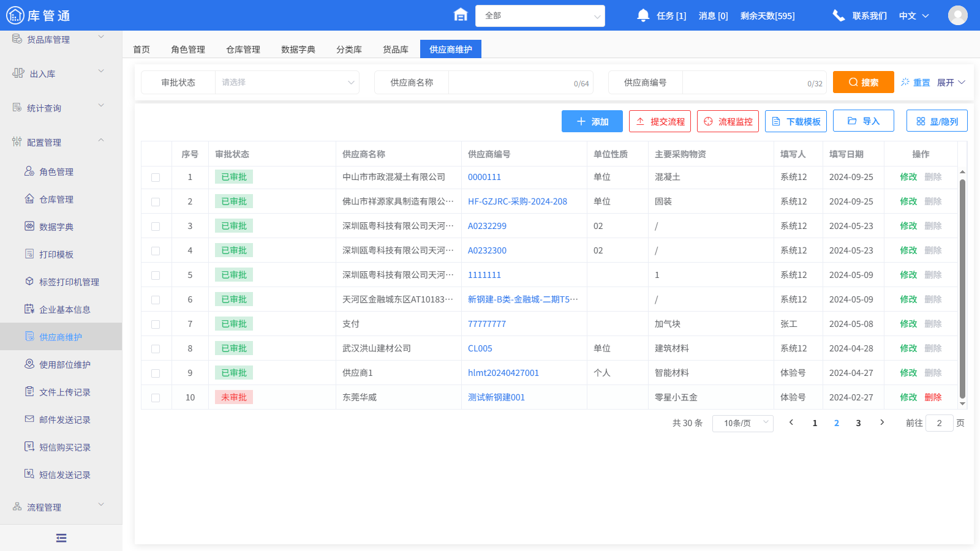
Task: Click the 显/隐列 button
Action: coord(937,121)
